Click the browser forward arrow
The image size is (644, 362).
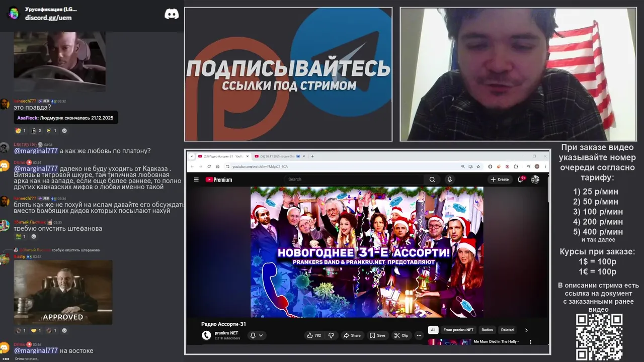pos(200,166)
